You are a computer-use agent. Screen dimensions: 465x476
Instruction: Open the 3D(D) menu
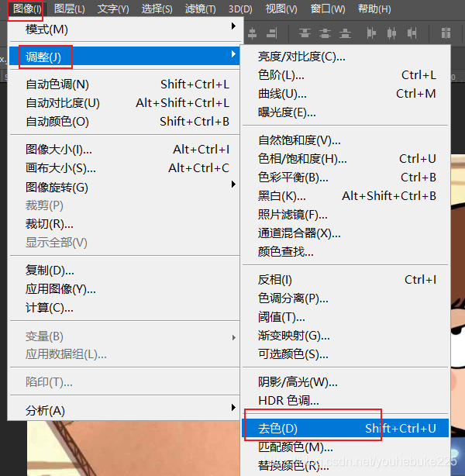pos(240,9)
